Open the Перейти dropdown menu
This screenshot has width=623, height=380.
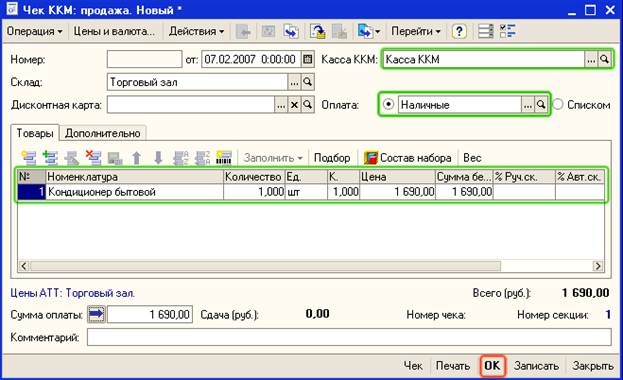(416, 31)
